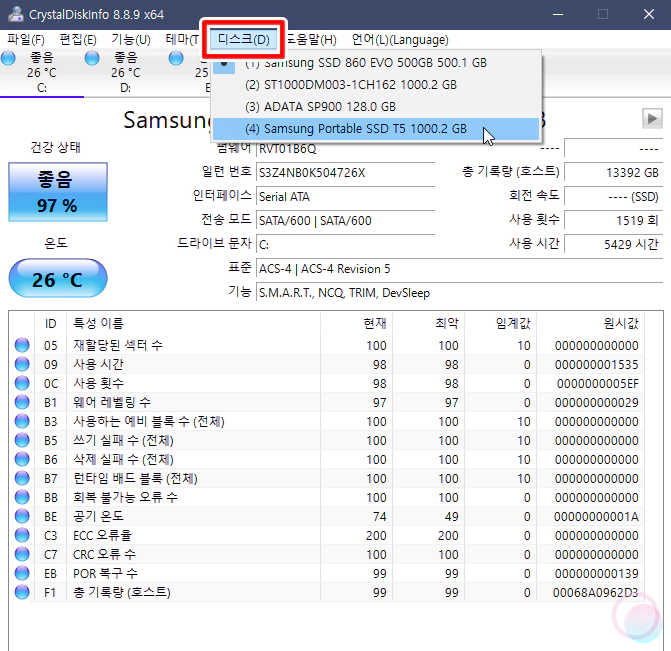Click the features field S.M.A.R.T., NCQ, TRIM, DevSleep
The height and width of the screenshot is (651, 671).
pos(459,293)
